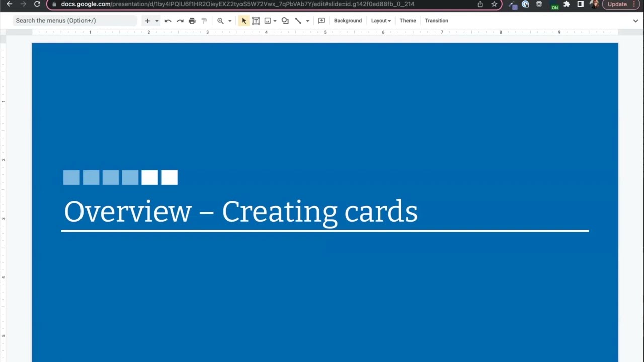Screen dimensions: 644x362
Task: Click the Background button
Action: [348, 21]
